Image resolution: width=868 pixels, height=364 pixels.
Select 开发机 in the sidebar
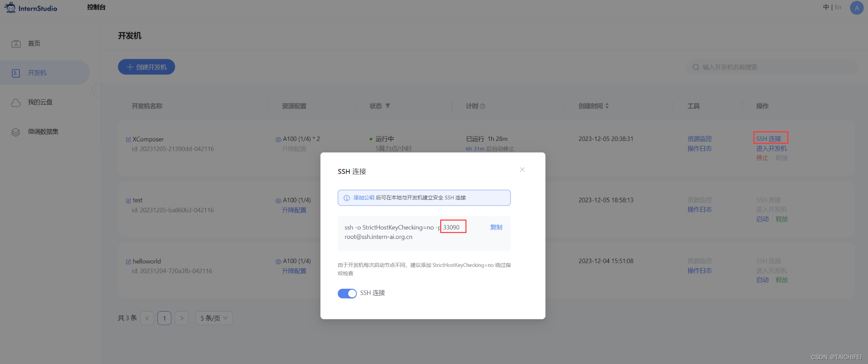pyautogui.click(x=45, y=73)
